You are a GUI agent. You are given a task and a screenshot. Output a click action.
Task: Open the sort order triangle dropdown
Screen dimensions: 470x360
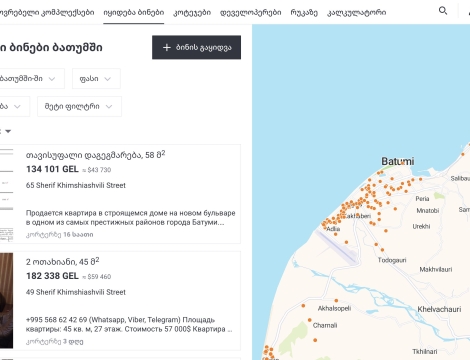(8, 131)
